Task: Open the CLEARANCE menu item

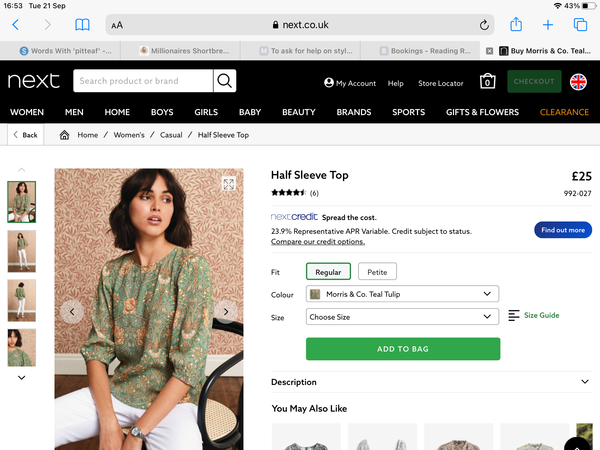Action: 564,112
